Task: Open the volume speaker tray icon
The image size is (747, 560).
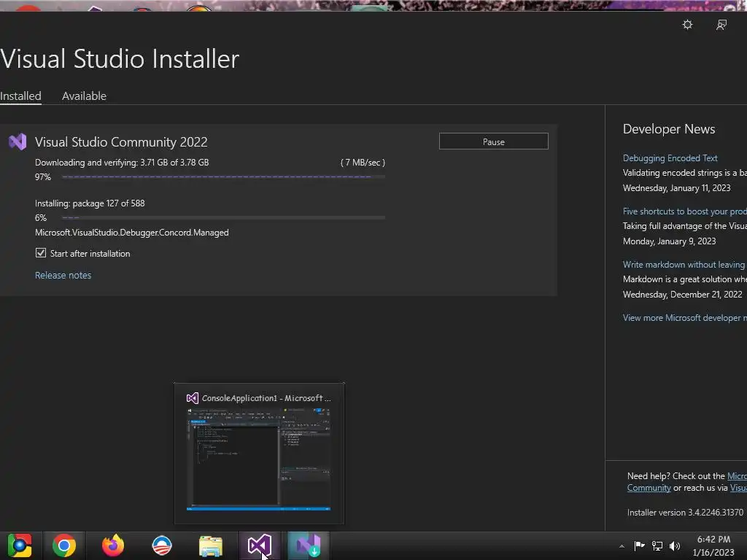Action: (x=675, y=545)
